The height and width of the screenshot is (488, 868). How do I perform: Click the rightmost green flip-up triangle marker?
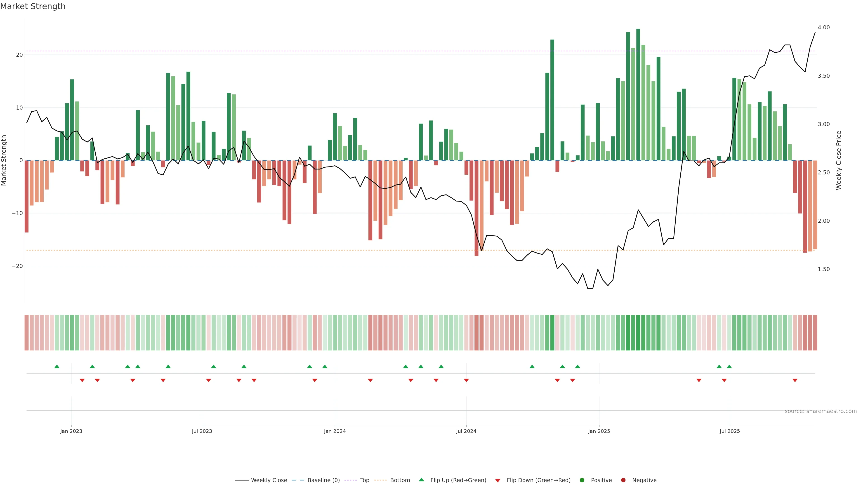[729, 366]
